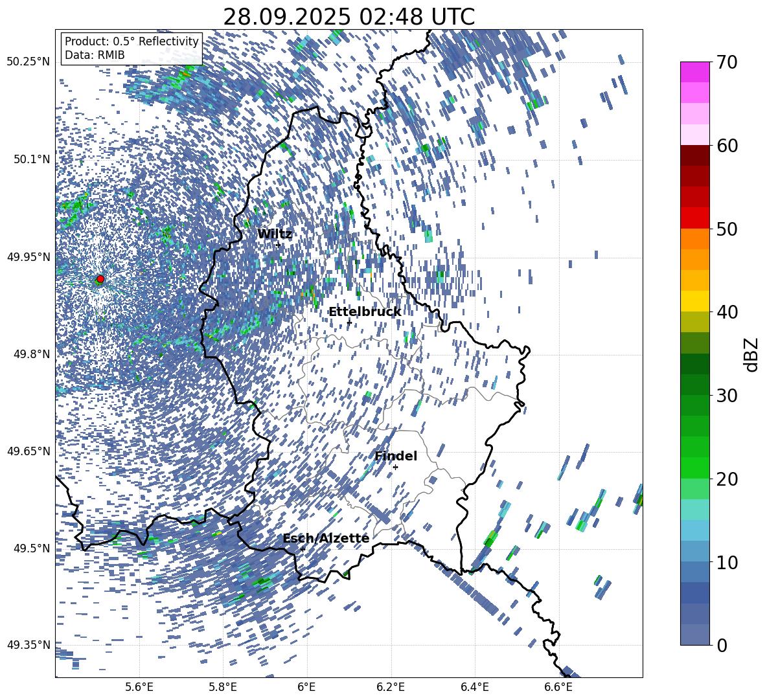Screen dimensions: 767x700
Task: Click the 49.5°N latitude label
Action: pyautogui.click(x=31, y=548)
